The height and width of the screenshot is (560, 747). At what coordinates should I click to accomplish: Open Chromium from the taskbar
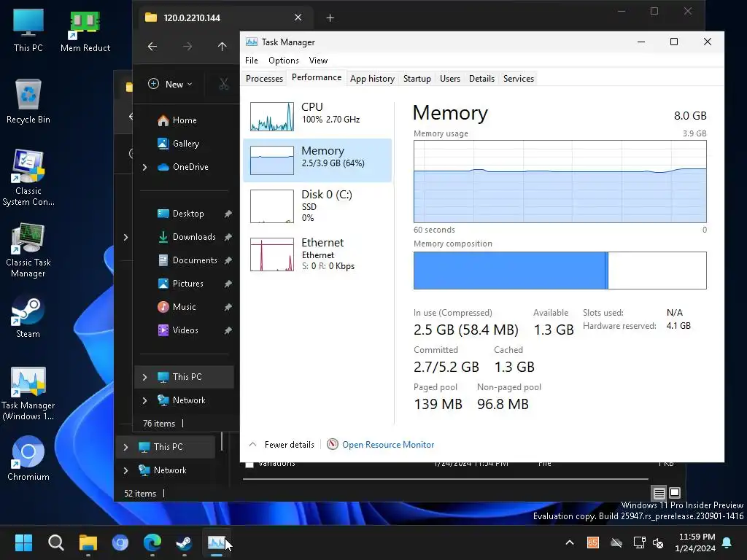120,542
